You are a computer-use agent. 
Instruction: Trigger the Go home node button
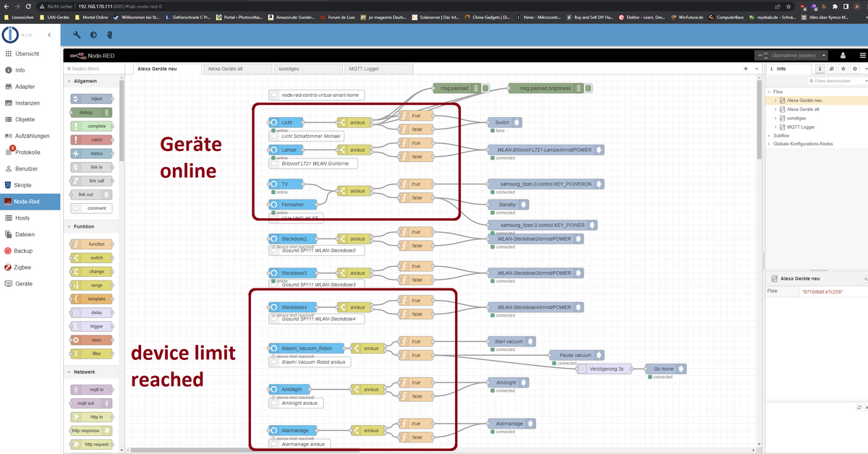tap(681, 369)
